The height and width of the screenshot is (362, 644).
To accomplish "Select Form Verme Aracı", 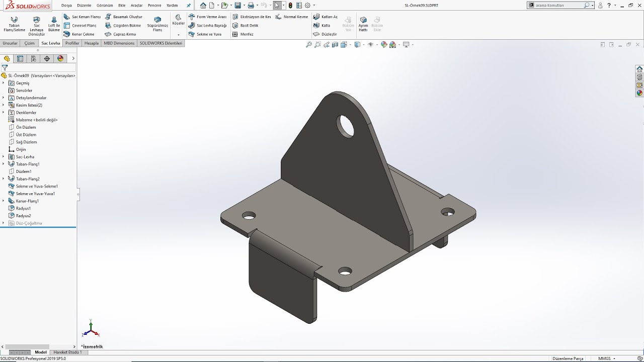I will click(207, 17).
